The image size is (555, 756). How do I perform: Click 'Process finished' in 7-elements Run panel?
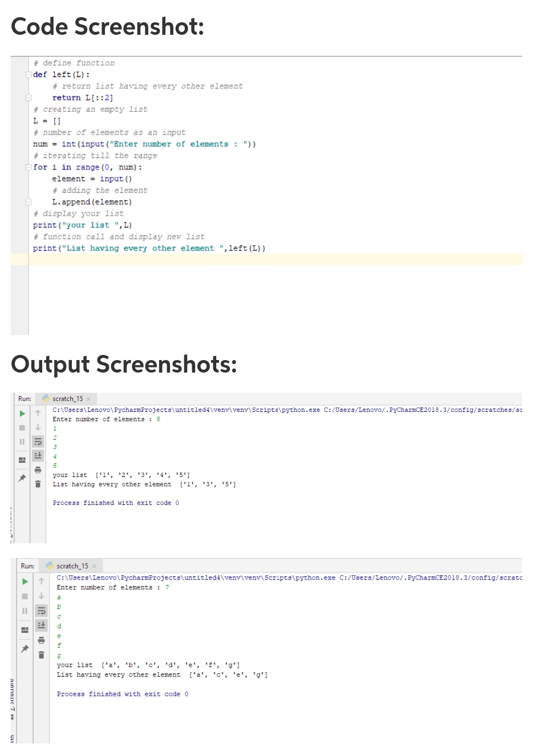123,694
